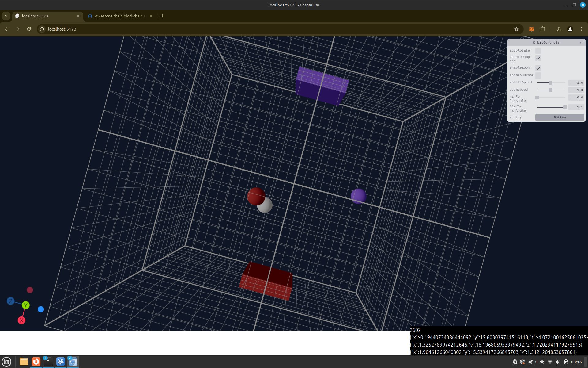The width and height of the screenshot is (588, 368).
Task: Click the clock showing 03:16
Action: [576, 362]
